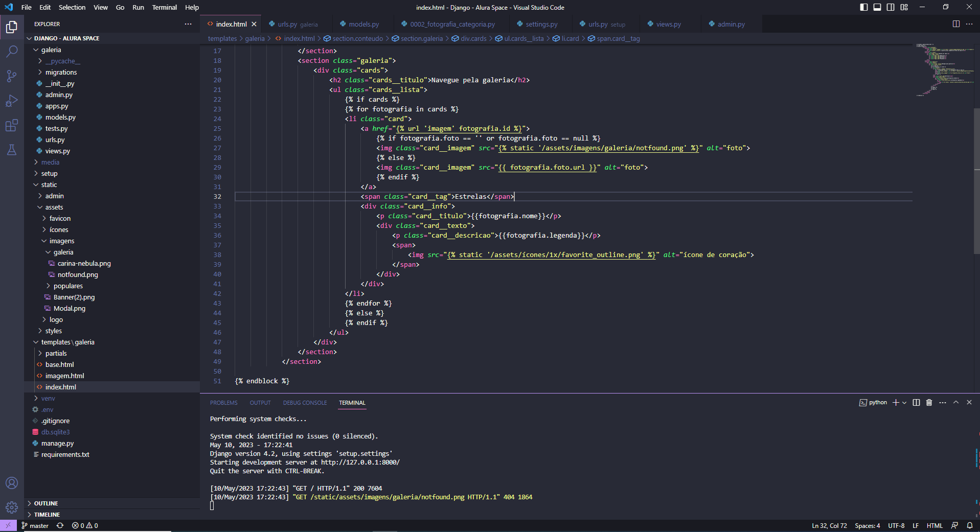Switch to settings.py tab
The height and width of the screenshot is (532, 980).
tap(540, 24)
